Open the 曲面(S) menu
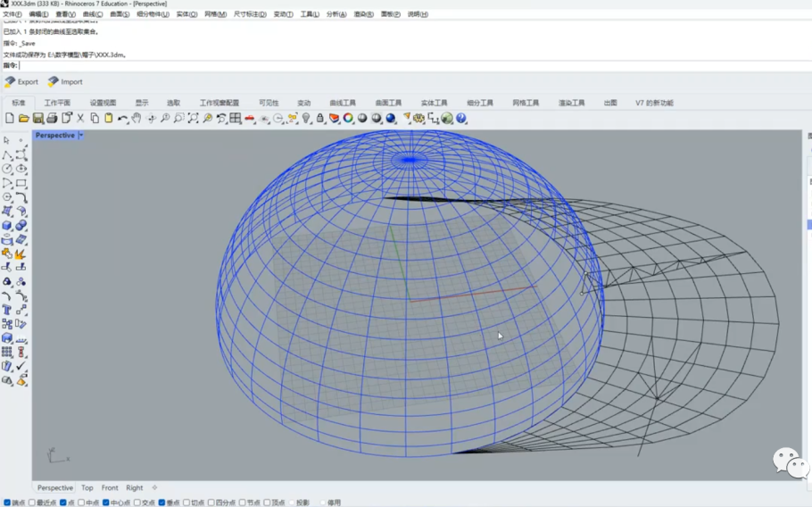812x507 pixels. click(120, 14)
